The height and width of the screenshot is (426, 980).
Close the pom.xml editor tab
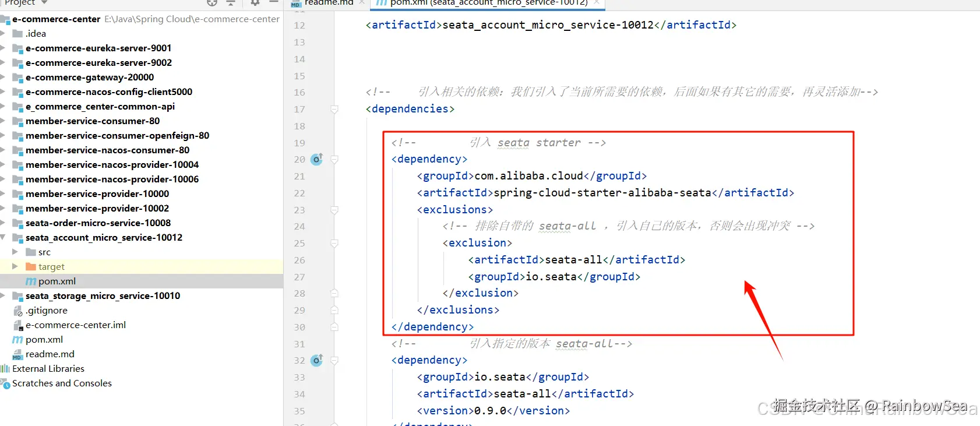click(597, 2)
